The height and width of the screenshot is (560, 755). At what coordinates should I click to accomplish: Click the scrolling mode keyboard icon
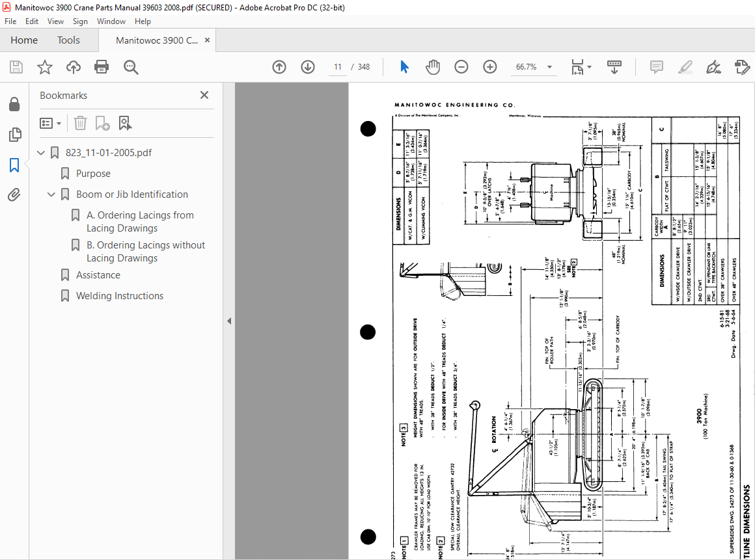[x=614, y=67]
